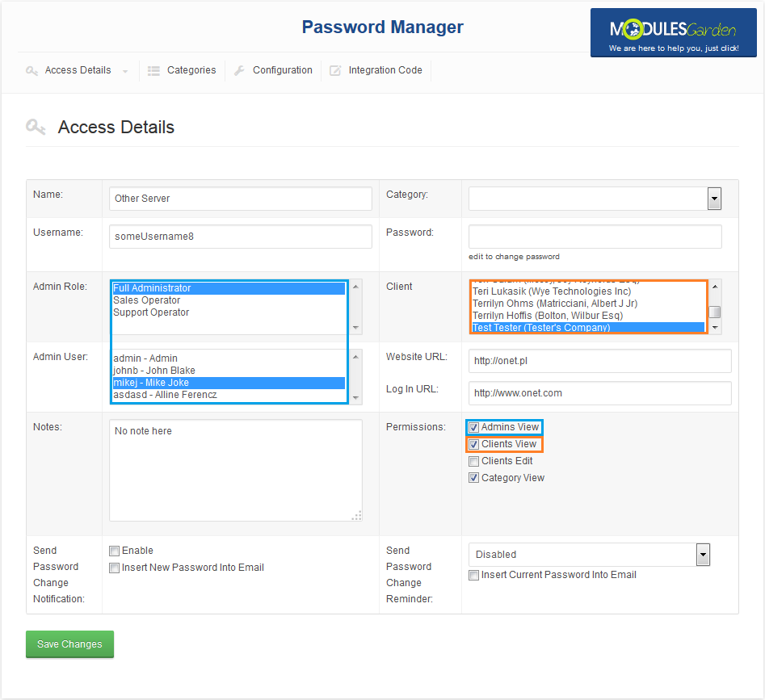The image size is (765, 700).
Task: Click the ModulesGarden logo banner
Action: [x=672, y=33]
